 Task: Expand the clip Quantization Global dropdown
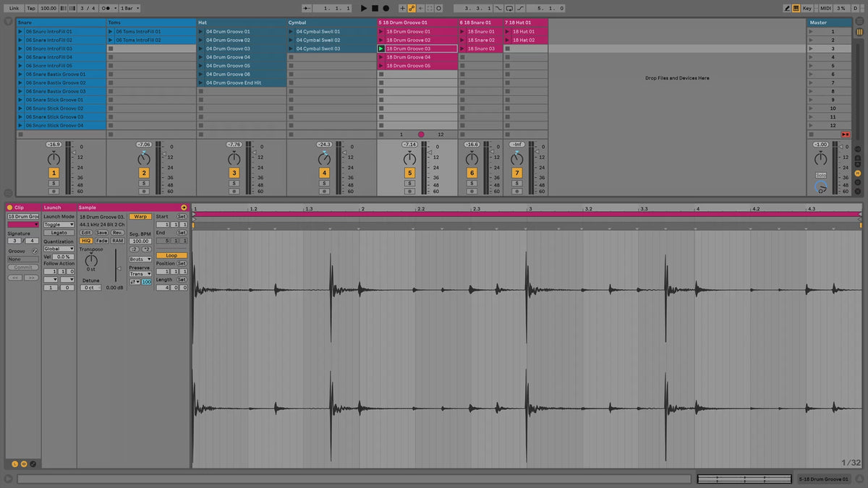coord(59,249)
